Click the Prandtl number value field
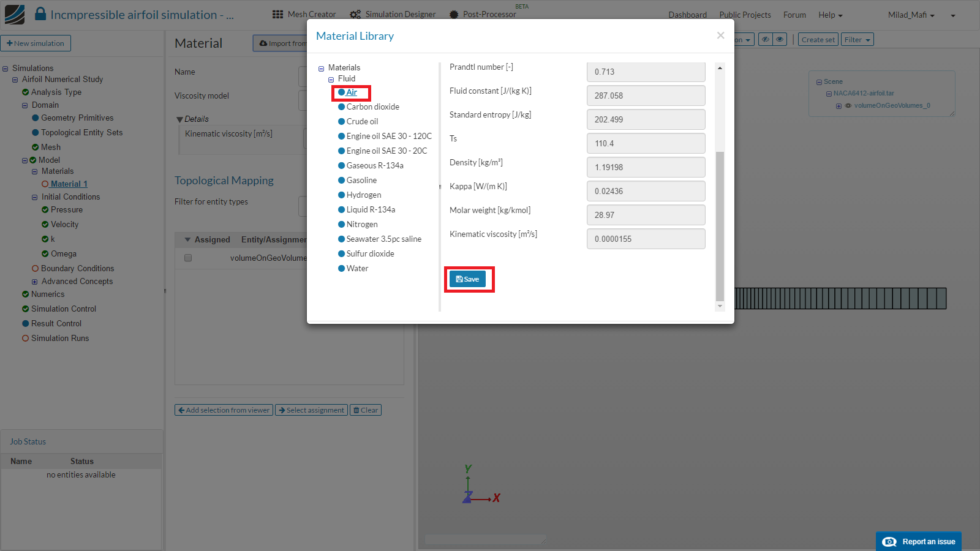The height and width of the screenshot is (551, 980). tap(646, 72)
